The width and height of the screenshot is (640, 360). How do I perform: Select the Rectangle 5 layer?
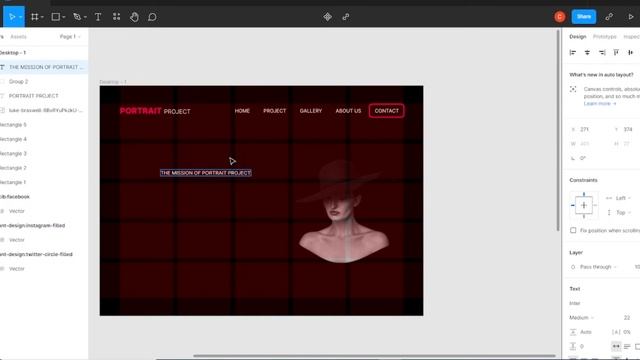(43, 124)
